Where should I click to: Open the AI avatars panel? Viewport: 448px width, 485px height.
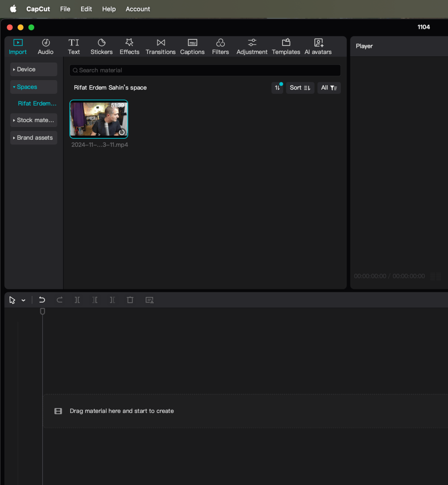[318, 47]
